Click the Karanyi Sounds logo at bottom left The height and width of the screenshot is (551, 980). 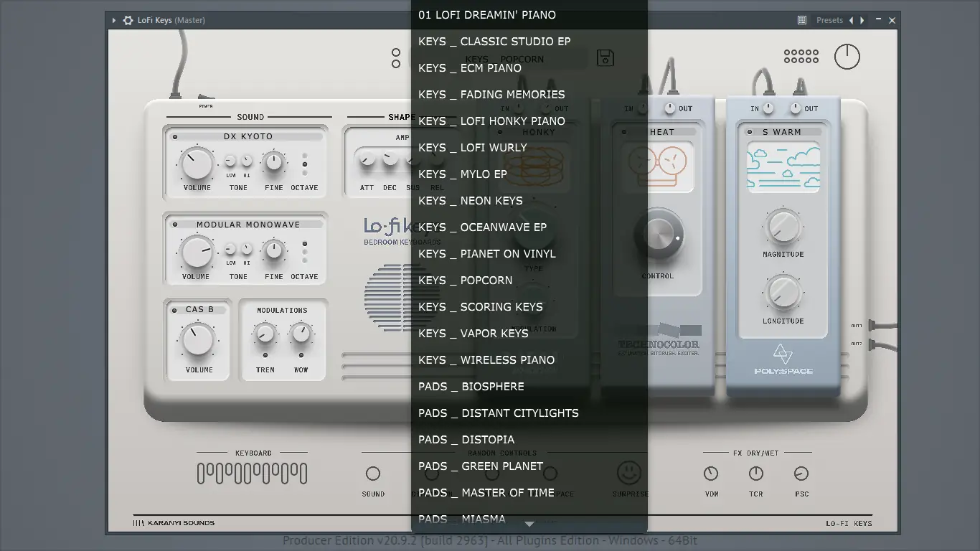174,523
